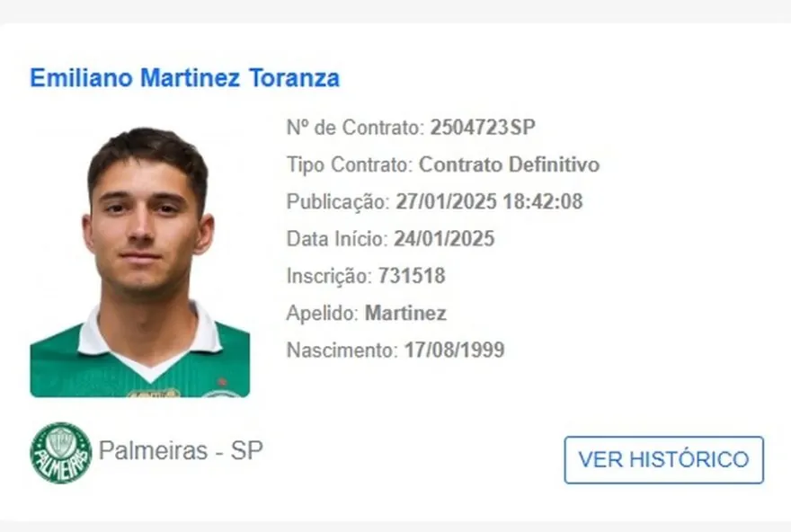Click the publication time 18:42:08
This screenshot has width=791, height=532.
543,202
